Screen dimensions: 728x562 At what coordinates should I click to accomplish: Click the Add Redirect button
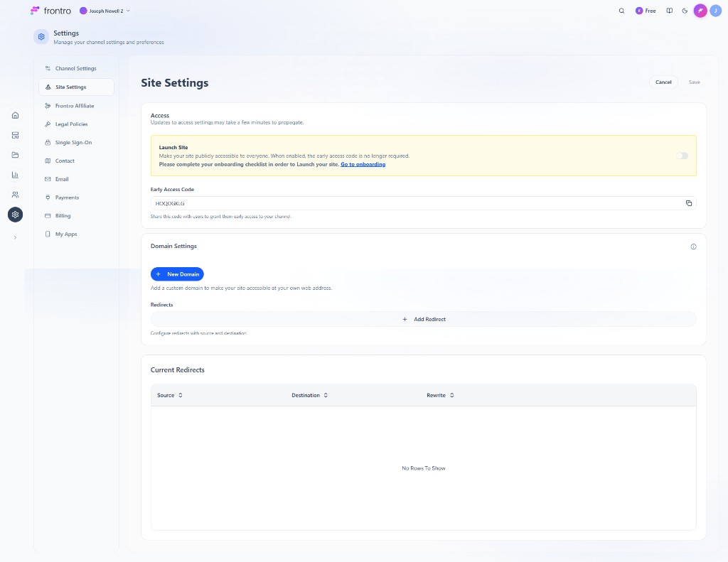(424, 320)
